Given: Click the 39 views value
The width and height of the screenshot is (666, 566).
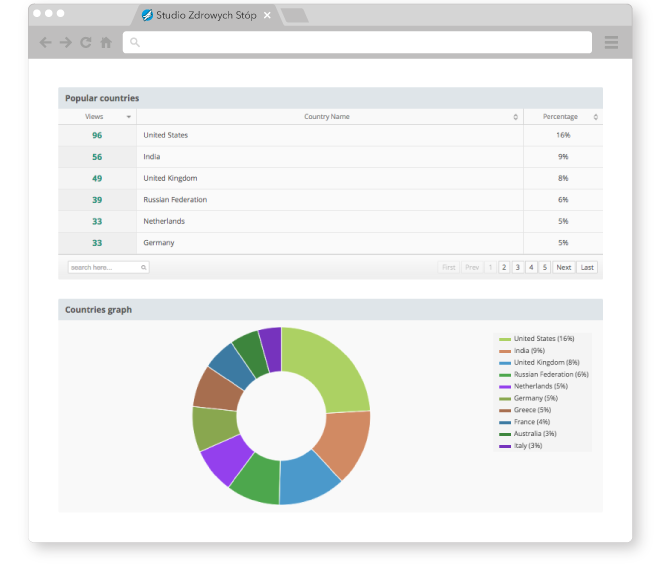Looking at the screenshot, I should (x=97, y=200).
